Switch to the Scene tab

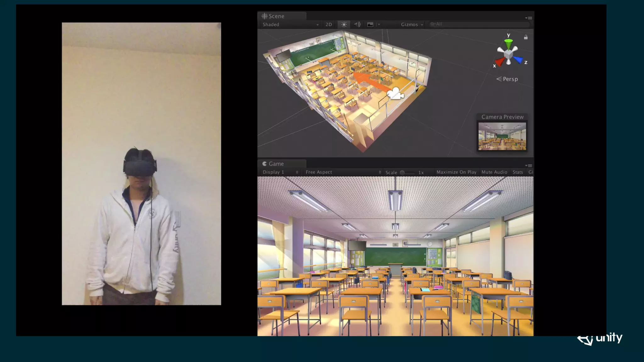click(x=273, y=16)
